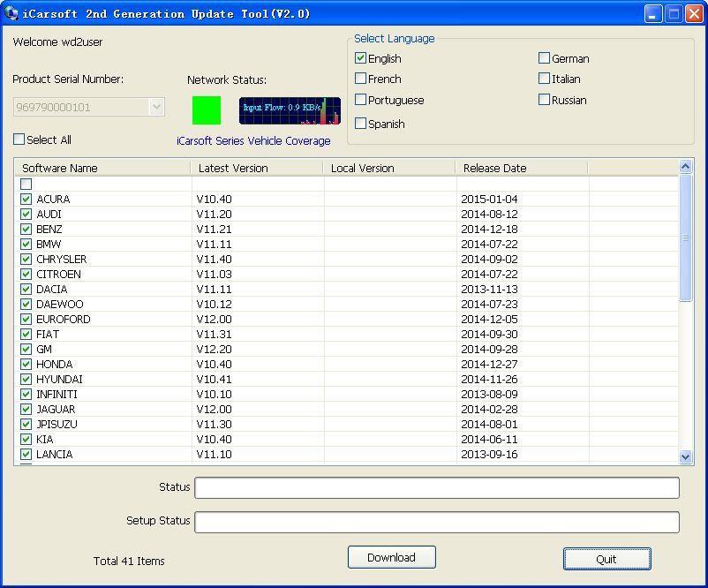
Task: Click the Setup Status text field
Action: [437, 522]
